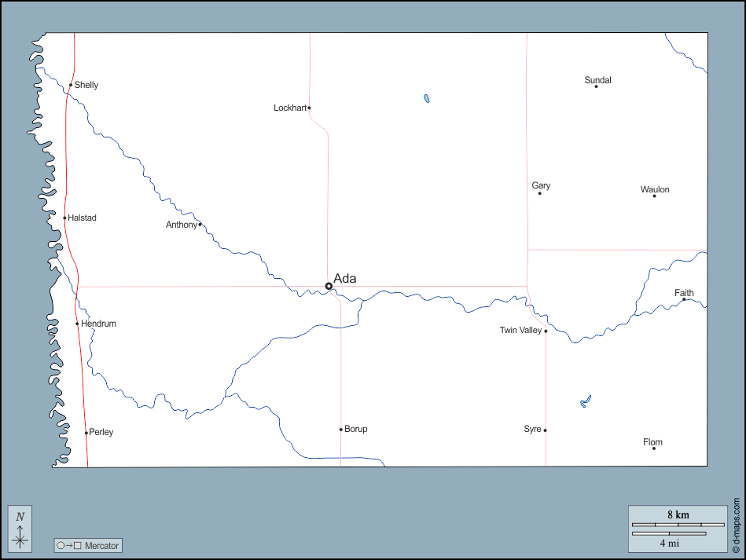Click the 8 km scale bar
The width and height of the screenshot is (746, 560).
[x=678, y=524]
